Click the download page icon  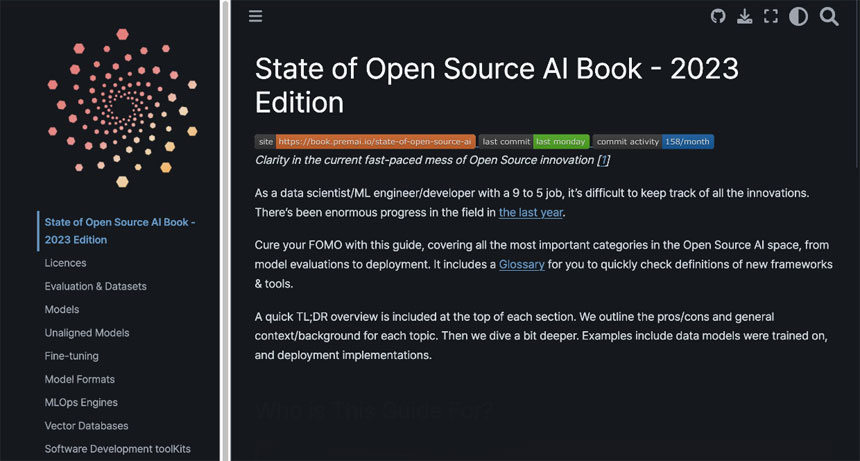click(744, 16)
